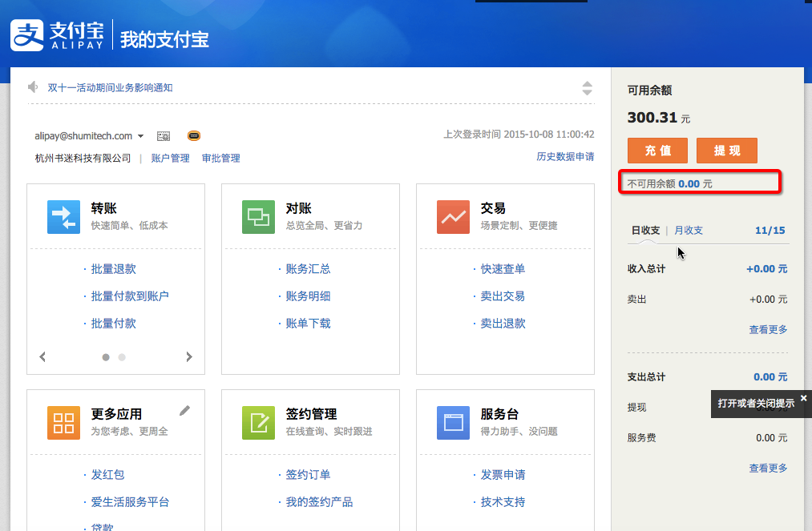Edit 更多应用 with the pencil icon
Viewport: 812px width, 531px height.
[x=185, y=410]
